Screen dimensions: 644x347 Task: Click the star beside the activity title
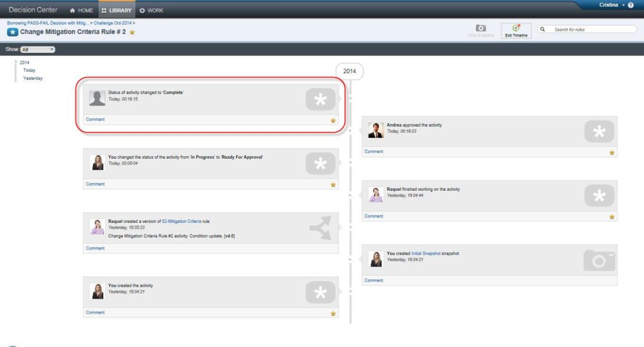(132, 32)
